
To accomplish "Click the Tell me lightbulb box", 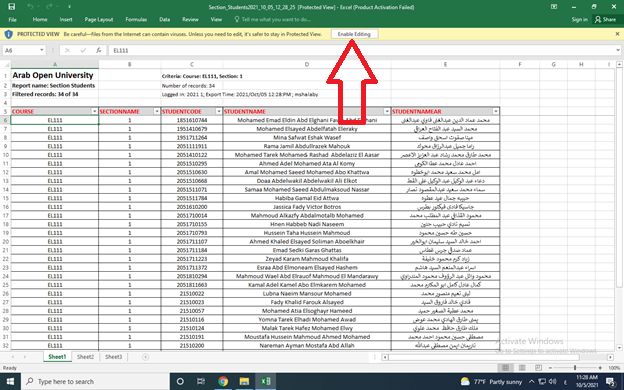I will pyautogui.click(x=273, y=19).
